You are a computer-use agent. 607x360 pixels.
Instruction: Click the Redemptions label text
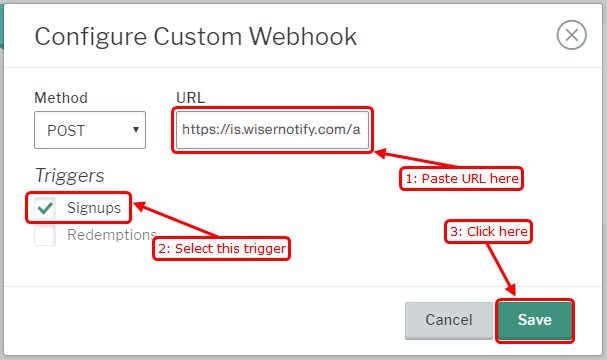[112, 235]
